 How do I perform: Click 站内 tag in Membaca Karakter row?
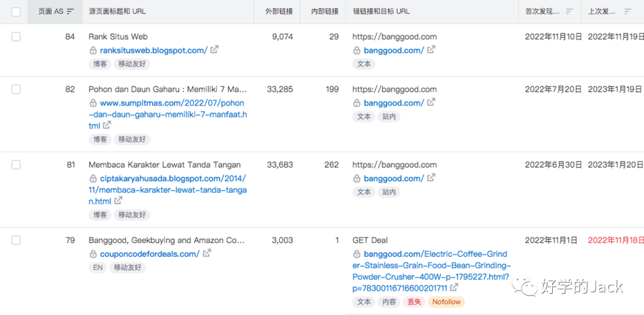pyautogui.click(x=389, y=192)
